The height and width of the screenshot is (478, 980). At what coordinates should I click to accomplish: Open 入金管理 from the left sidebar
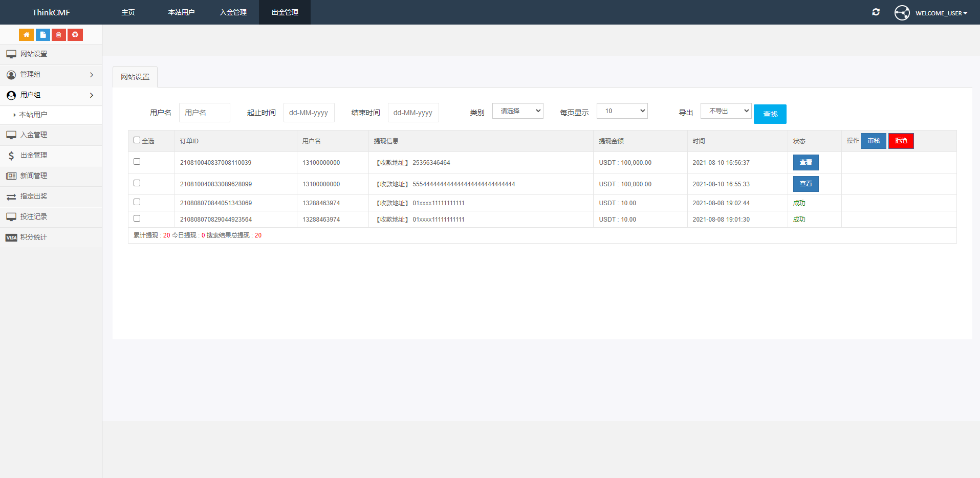[33, 135]
